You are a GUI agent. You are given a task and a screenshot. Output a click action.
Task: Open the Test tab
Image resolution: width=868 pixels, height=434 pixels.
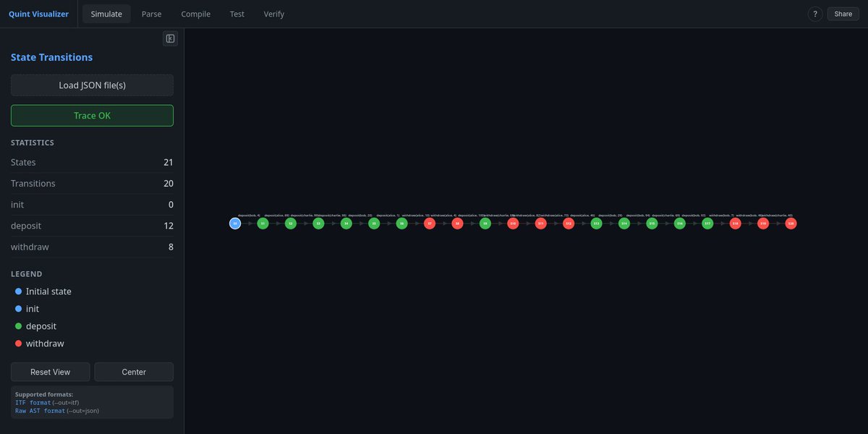(237, 14)
